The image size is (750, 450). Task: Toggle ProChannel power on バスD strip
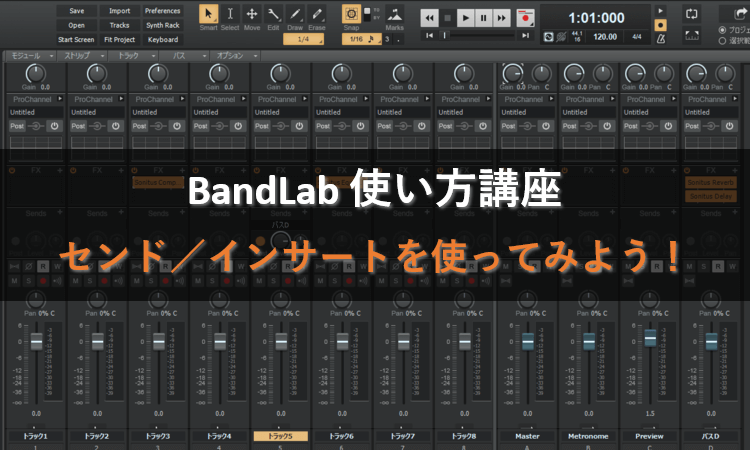coord(729,126)
